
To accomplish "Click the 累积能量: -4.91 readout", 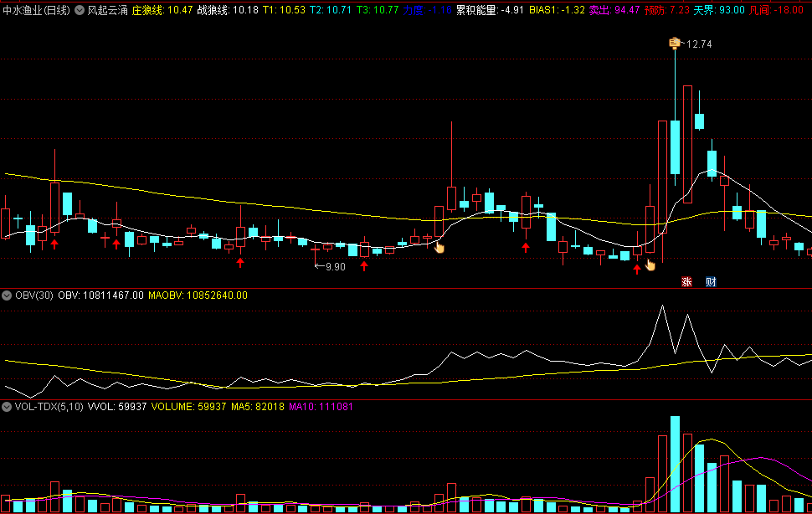I will (490, 10).
